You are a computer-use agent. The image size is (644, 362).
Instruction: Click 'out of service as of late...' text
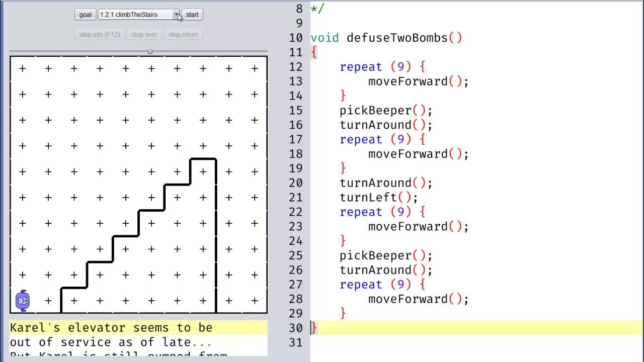(111, 342)
